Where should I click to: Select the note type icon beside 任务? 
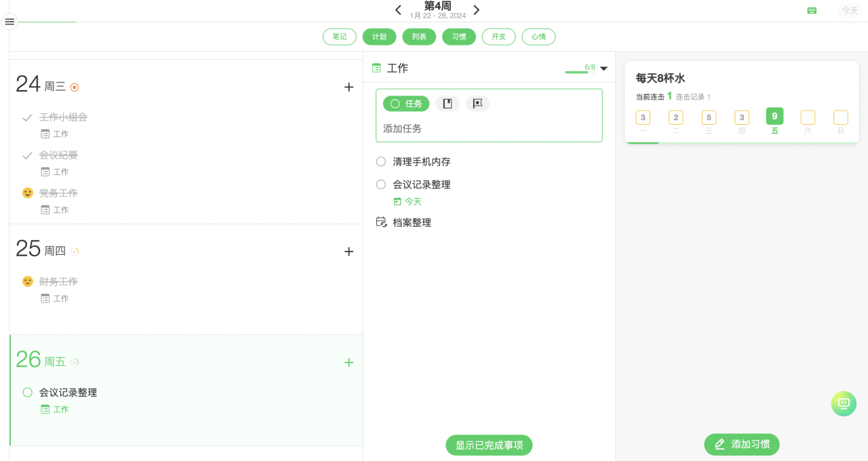pos(448,104)
